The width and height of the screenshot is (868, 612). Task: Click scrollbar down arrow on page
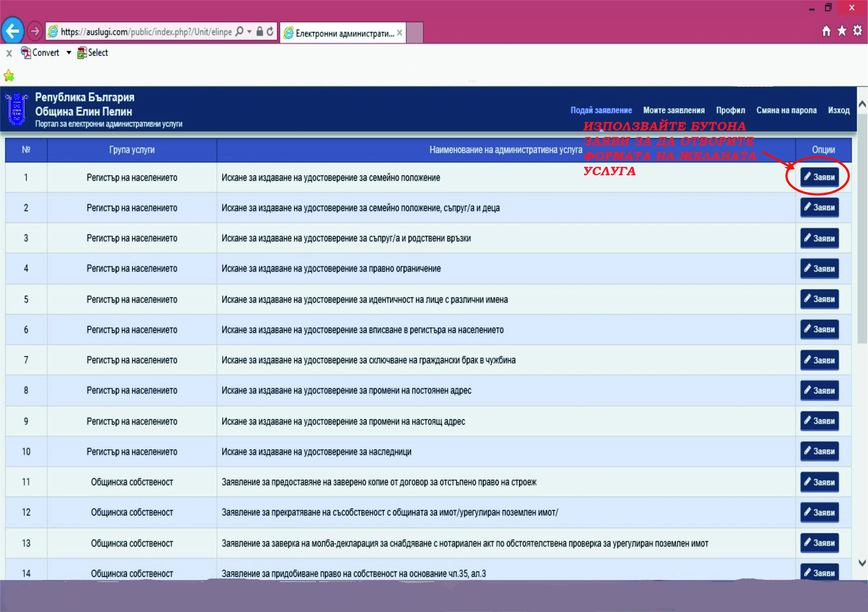coord(862,562)
